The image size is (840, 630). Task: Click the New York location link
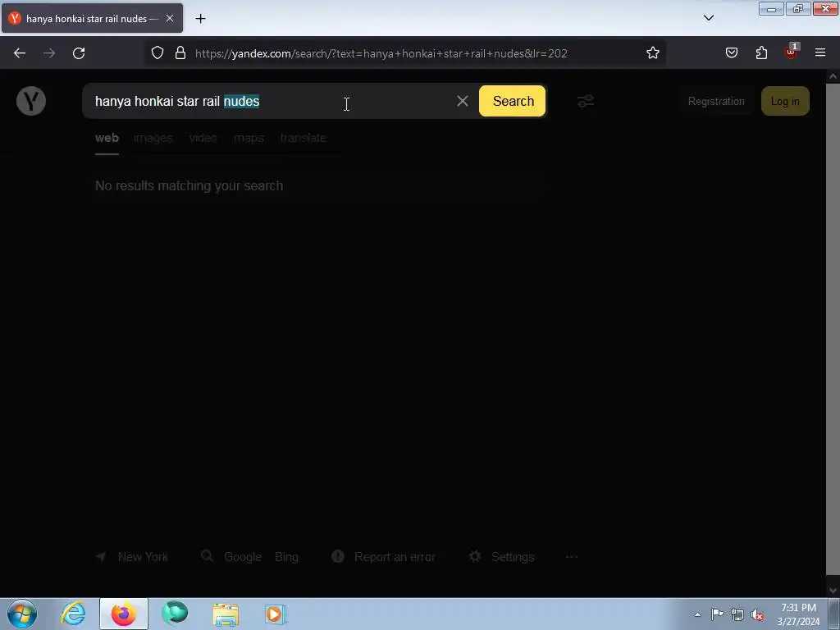point(143,557)
